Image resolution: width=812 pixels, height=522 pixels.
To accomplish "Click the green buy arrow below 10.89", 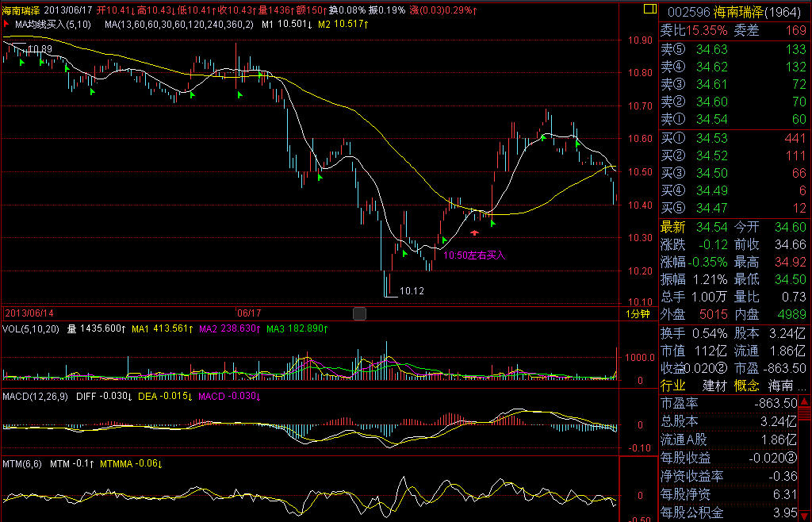I will pos(22,61).
